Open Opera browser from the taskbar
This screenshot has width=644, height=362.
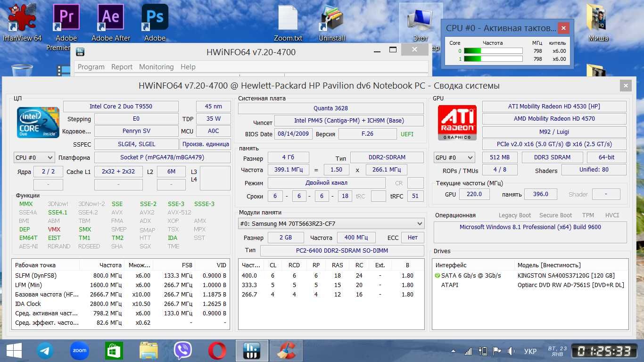coord(217,351)
